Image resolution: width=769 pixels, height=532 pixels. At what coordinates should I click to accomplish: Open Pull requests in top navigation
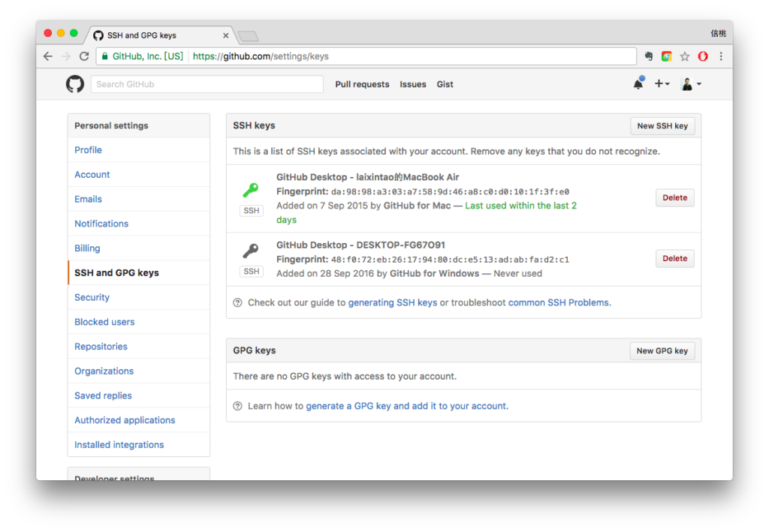pyautogui.click(x=362, y=84)
